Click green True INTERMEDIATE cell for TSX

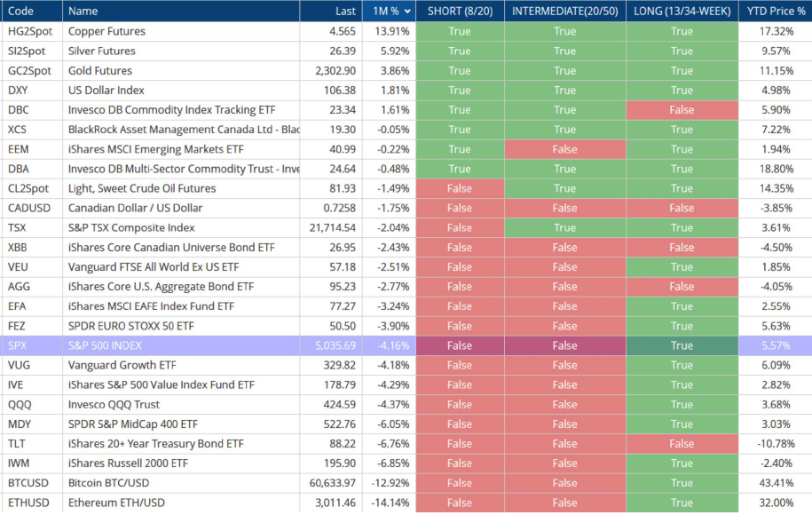[x=564, y=228]
